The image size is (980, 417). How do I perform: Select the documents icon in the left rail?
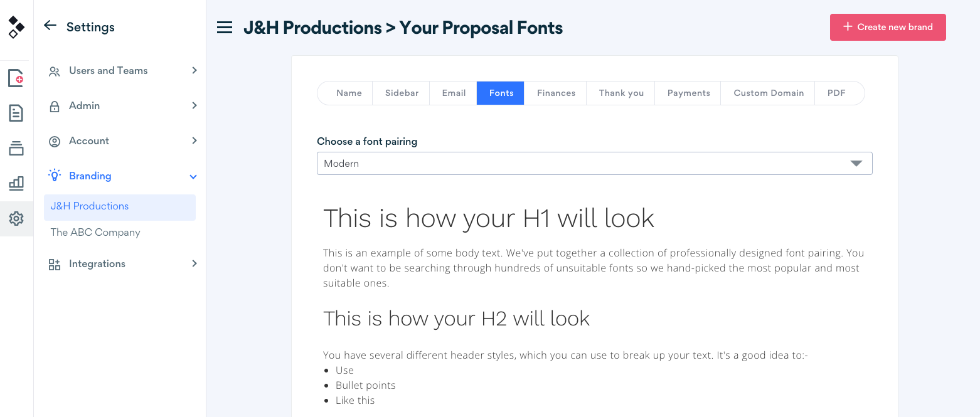pyautogui.click(x=16, y=113)
